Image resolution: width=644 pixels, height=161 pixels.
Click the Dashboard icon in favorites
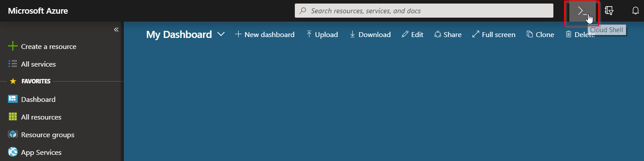click(x=13, y=99)
